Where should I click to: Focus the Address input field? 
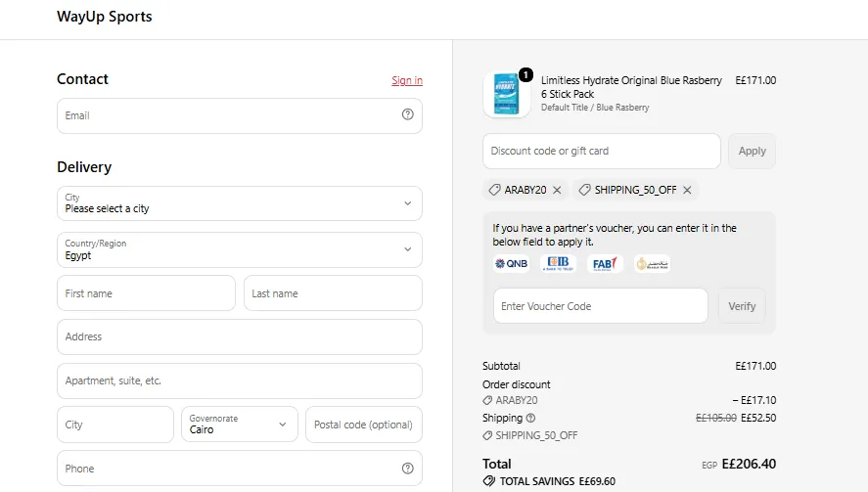click(x=240, y=336)
